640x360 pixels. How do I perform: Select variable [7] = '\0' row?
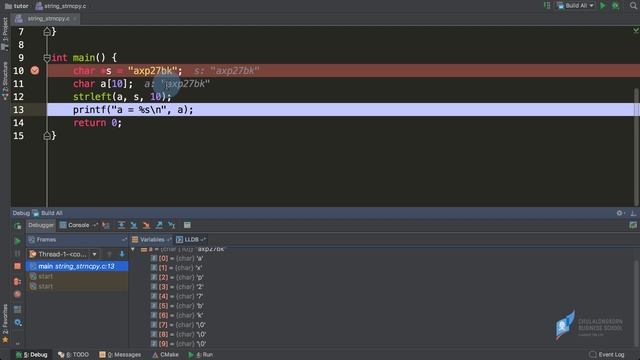point(178,325)
